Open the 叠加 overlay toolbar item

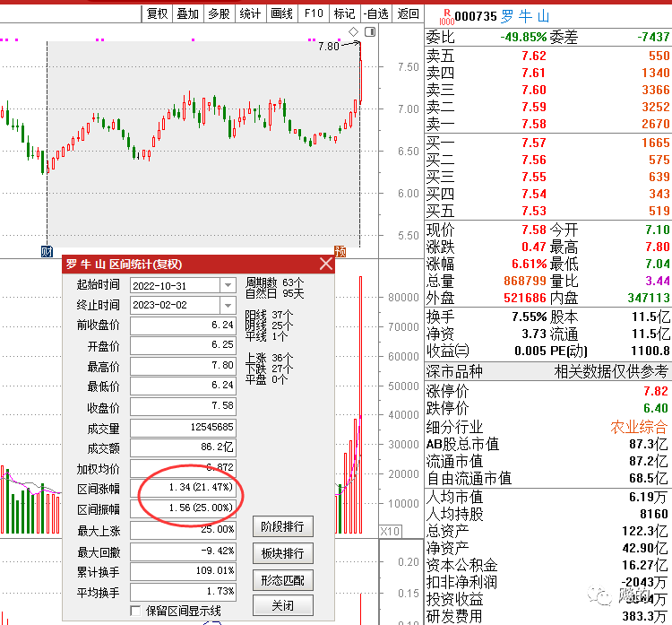(x=188, y=13)
